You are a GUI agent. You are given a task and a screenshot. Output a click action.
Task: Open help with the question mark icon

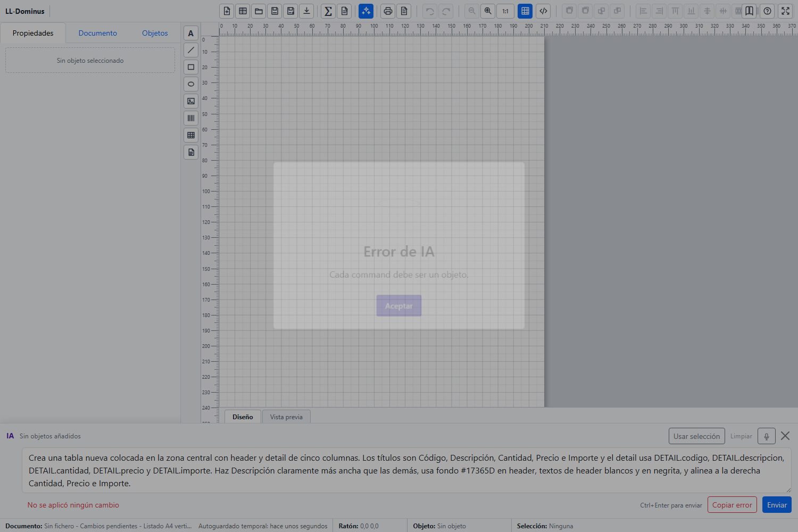(767, 11)
